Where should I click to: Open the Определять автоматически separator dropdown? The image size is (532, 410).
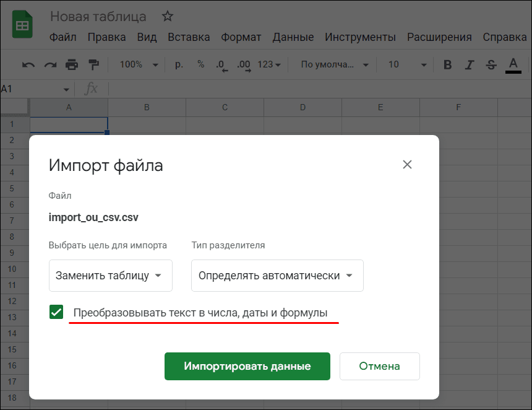pos(277,276)
